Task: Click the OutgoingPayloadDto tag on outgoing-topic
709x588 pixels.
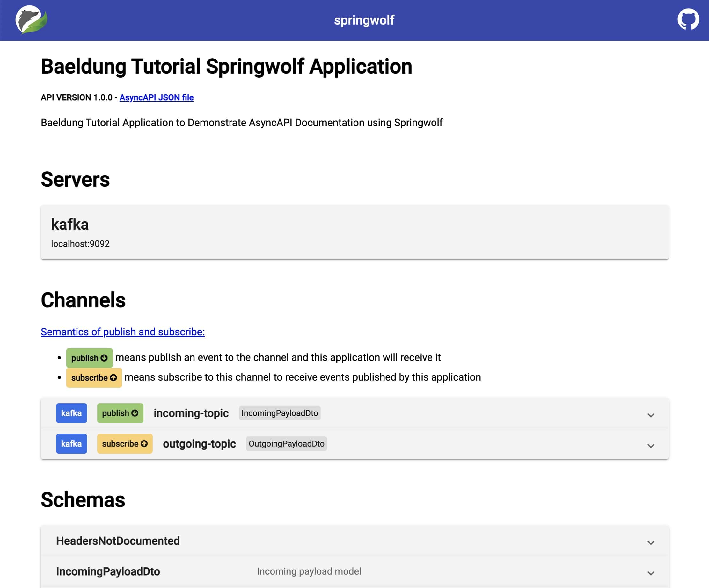Action: [x=286, y=444]
